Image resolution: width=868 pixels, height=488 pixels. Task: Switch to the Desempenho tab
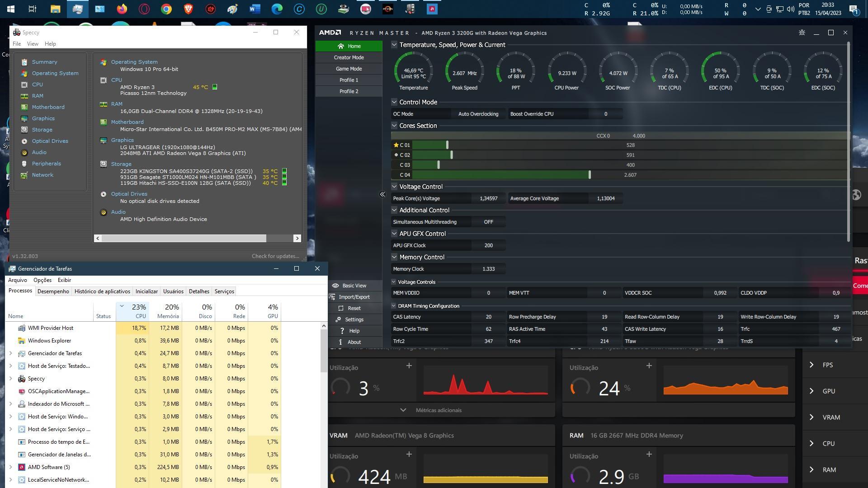click(x=53, y=291)
